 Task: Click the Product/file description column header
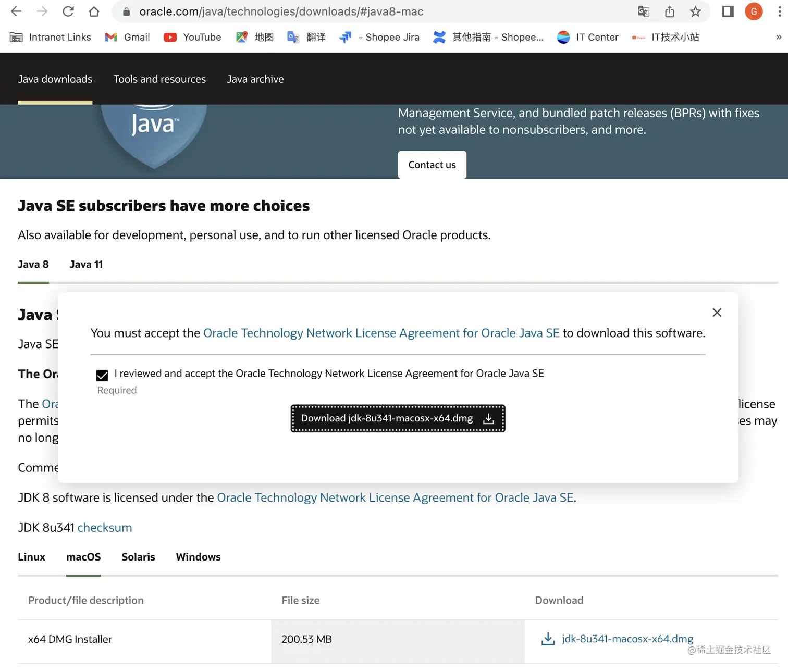86,600
